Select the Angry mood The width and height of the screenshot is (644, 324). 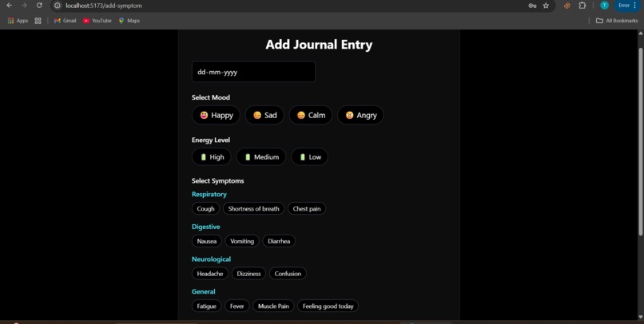pyautogui.click(x=360, y=115)
